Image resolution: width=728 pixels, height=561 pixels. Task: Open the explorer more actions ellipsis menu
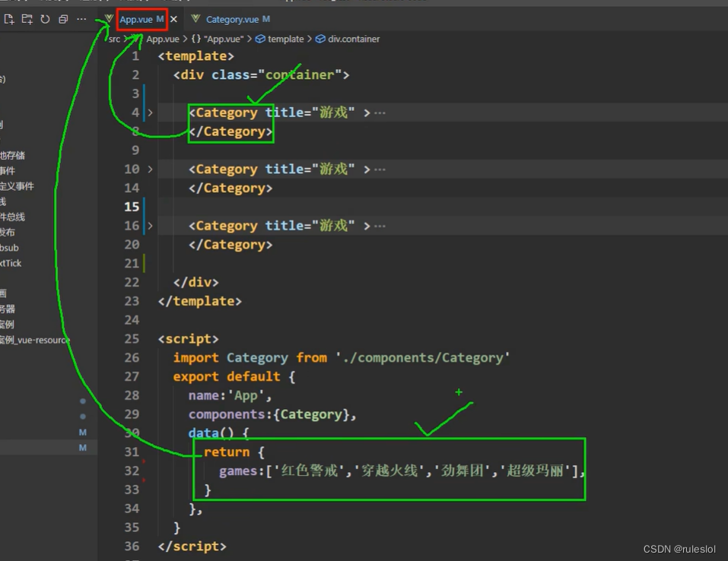81,19
